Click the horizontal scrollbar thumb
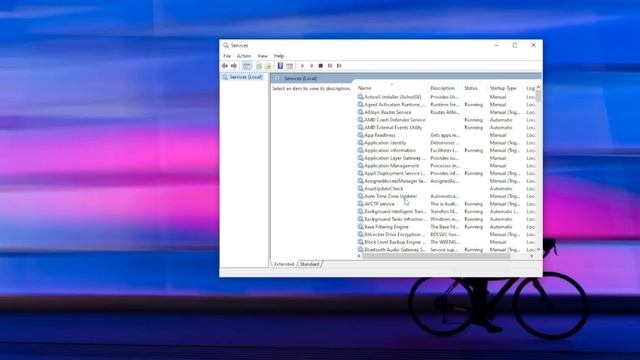640x360 pixels. pyautogui.click(x=436, y=256)
